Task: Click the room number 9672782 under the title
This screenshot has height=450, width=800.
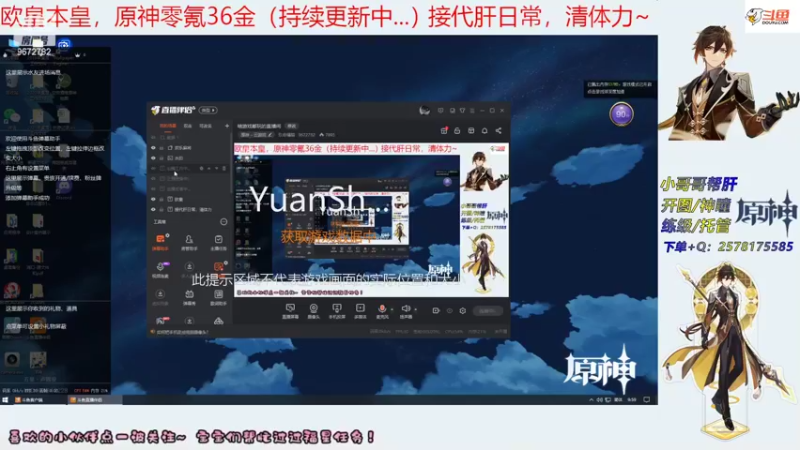Action: (x=307, y=135)
